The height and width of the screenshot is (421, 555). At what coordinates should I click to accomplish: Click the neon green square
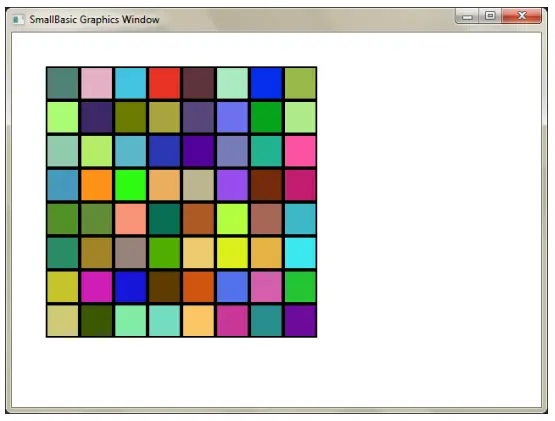tap(131, 185)
